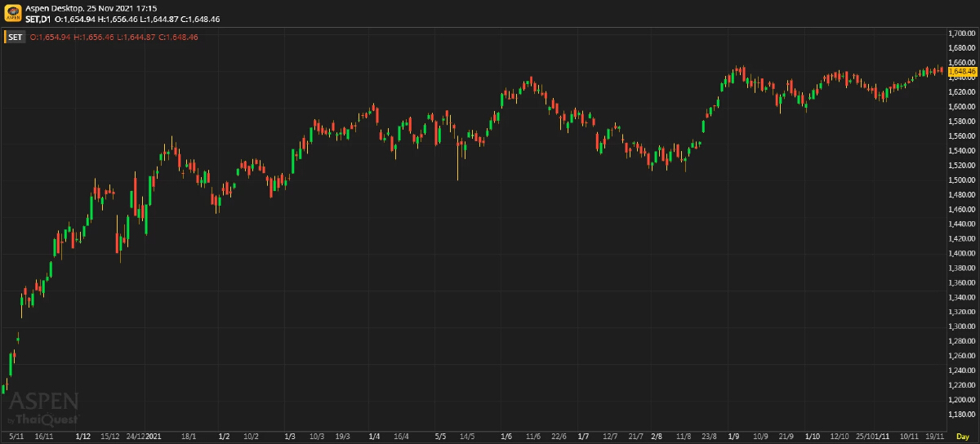The image size is (980, 444).
Task: Click the SET series legend label
Action: click(x=16, y=37)
